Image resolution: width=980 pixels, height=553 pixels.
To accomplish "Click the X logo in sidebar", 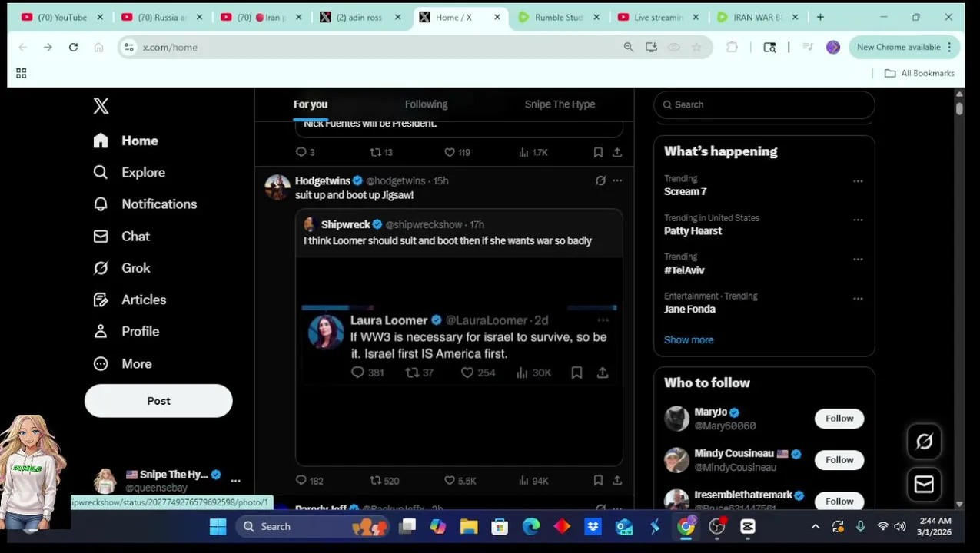I will point(101,106).
